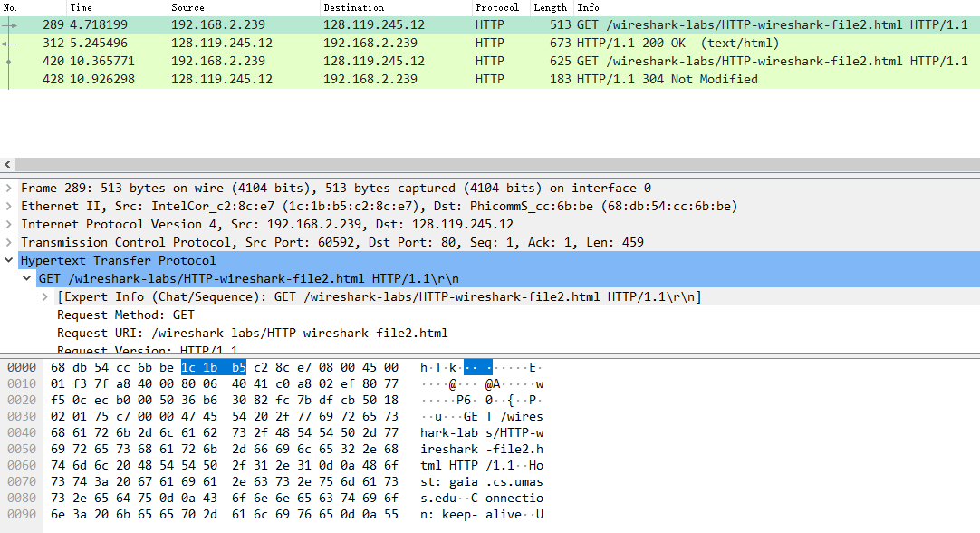The width and height of the screenshot is (980, 533).
Task: Click the left arrow of horizontal scrollbar
Action: pyautogui.click(x=7, y=165)
